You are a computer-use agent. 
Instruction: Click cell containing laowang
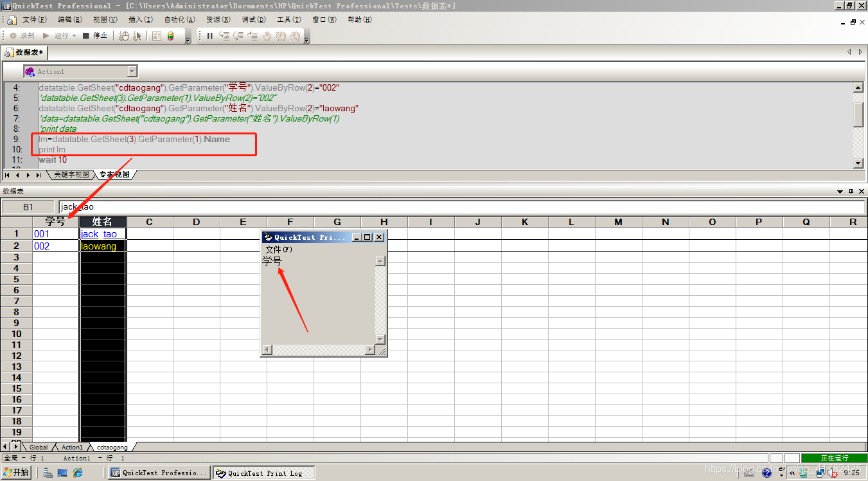pos(103,246)
